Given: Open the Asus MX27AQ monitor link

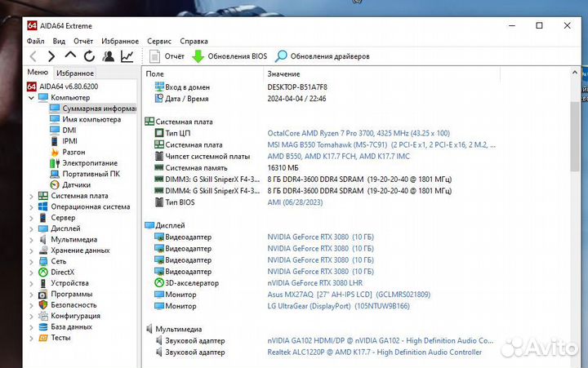Looking at the screenshot, I should pyautogui.click(x=349, y=295).
